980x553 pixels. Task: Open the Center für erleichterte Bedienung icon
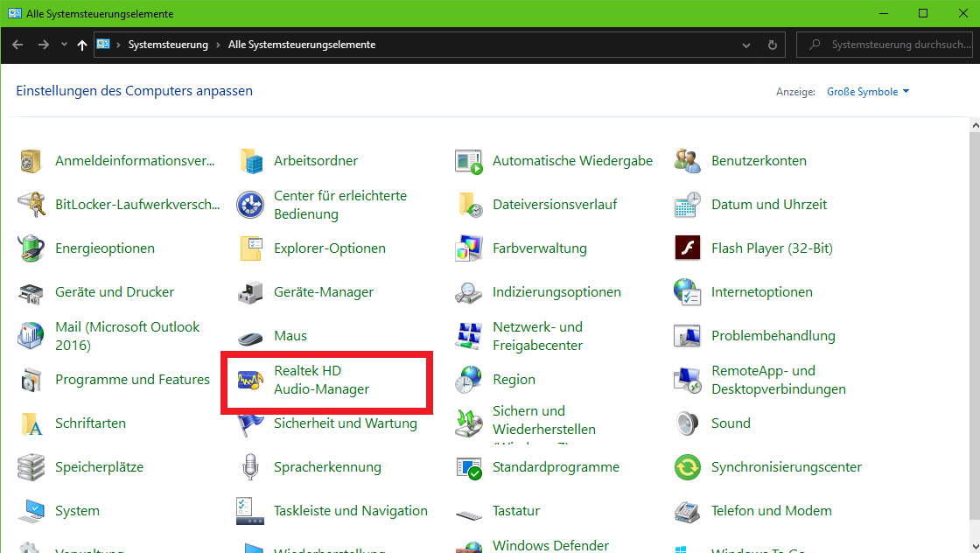250,205
